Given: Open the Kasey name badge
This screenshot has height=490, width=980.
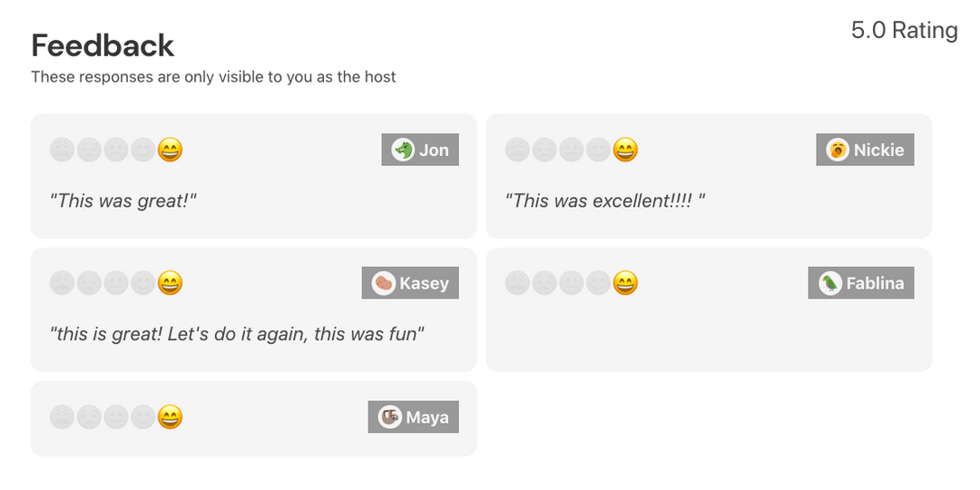Looking at the screenshot, I should coord(410,283).
